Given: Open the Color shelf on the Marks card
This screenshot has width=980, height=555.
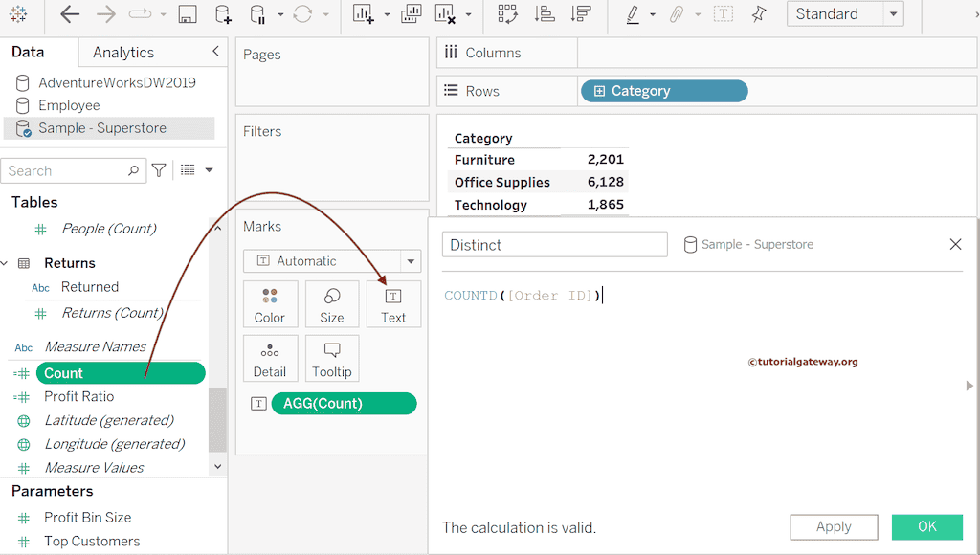Looking at the screenshot, I should [270, 304].
